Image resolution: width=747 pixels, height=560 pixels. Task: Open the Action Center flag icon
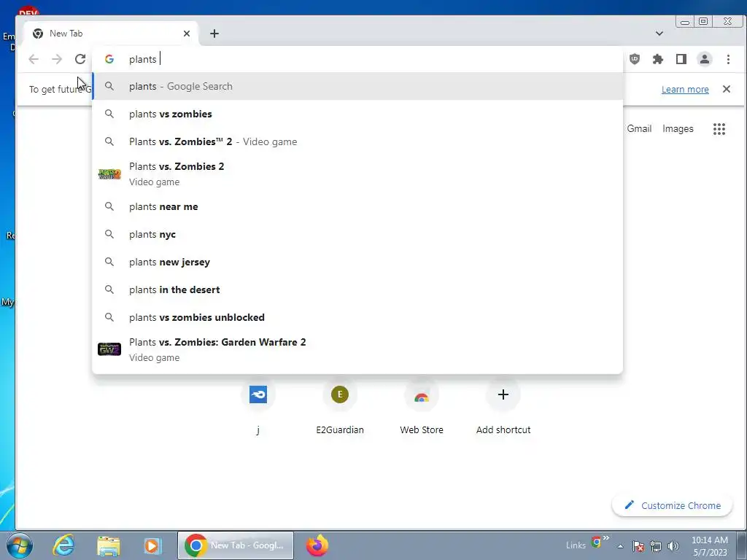[638, 546]
